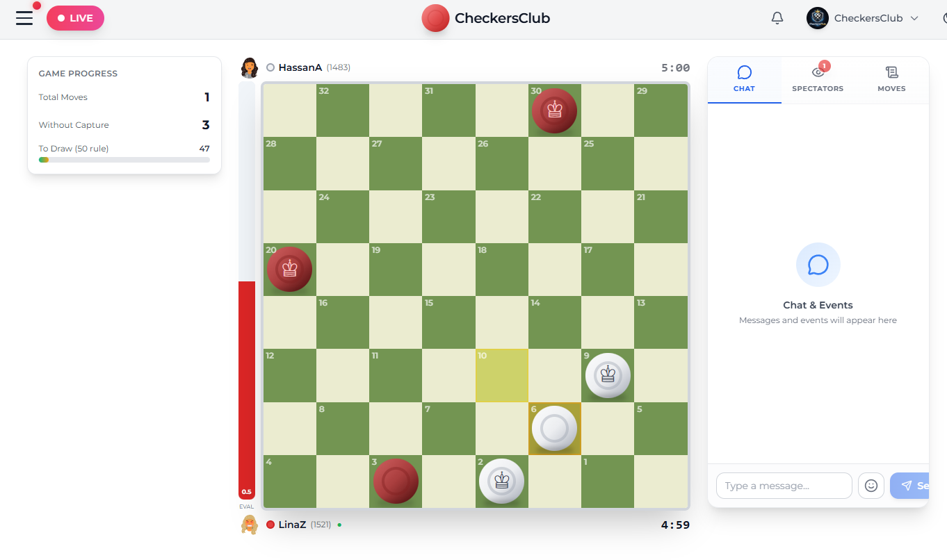Click the LIVE indicator pill
Viewport: 947px width, 560px height.
pos(75,18)
